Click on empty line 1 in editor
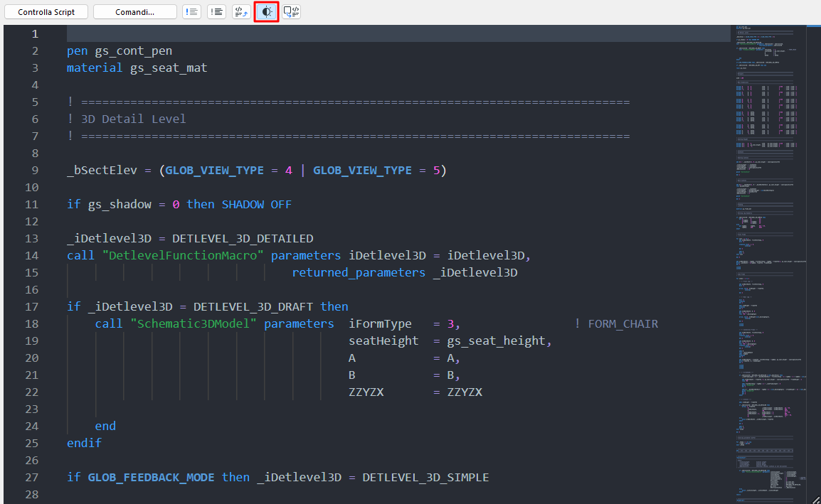 point(356,33)
